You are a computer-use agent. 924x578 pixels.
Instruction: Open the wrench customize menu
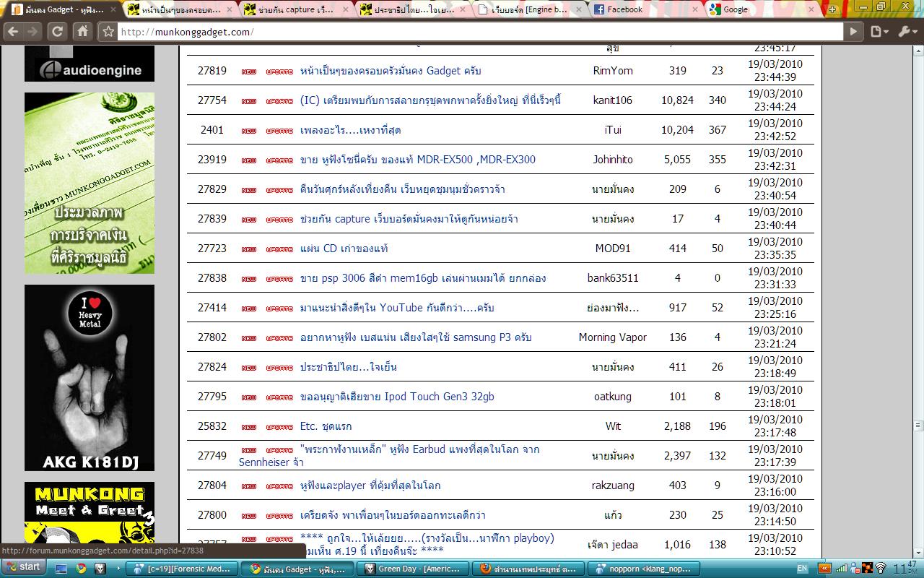pos(907,32)
